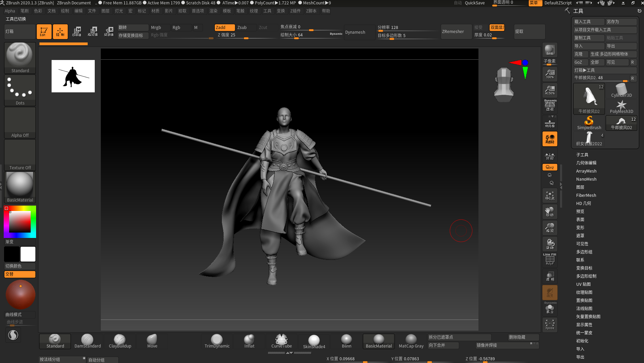Select the Move gizmo (移动轴) icon
Screen dimensions: 644x363
(77, 32)
